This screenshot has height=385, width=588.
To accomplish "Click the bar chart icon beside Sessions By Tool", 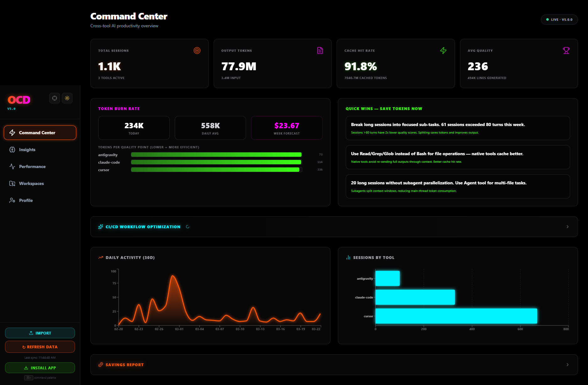I will click(x=348, y=257).
